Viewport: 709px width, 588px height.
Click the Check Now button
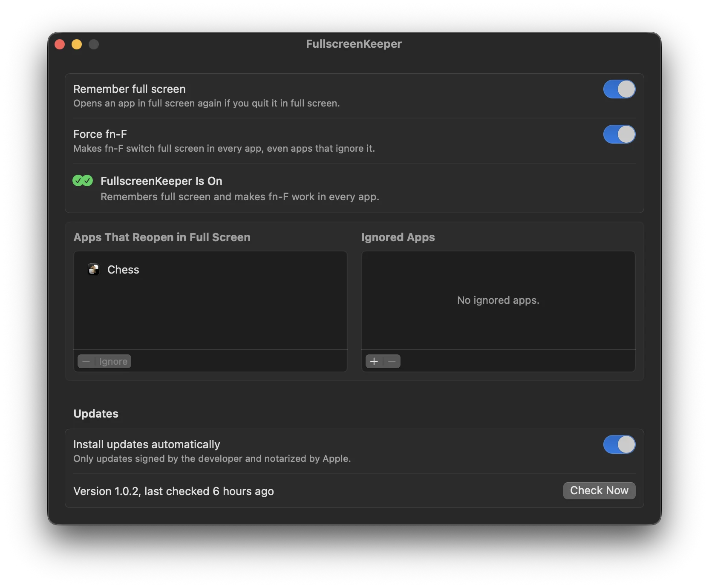(x=599, y=491)
